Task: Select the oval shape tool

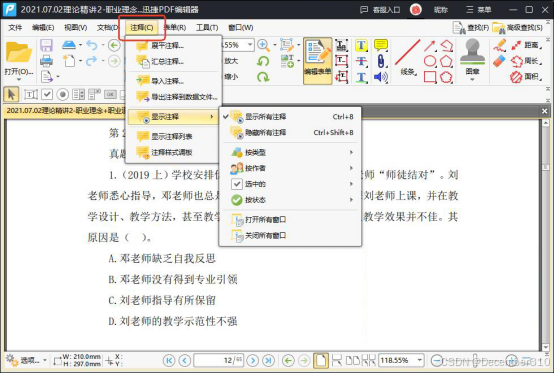Action: (x=430, y=61)
